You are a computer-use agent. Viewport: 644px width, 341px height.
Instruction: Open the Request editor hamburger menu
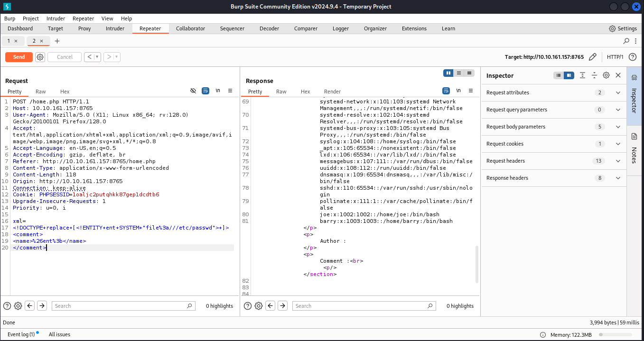point(230,91)
